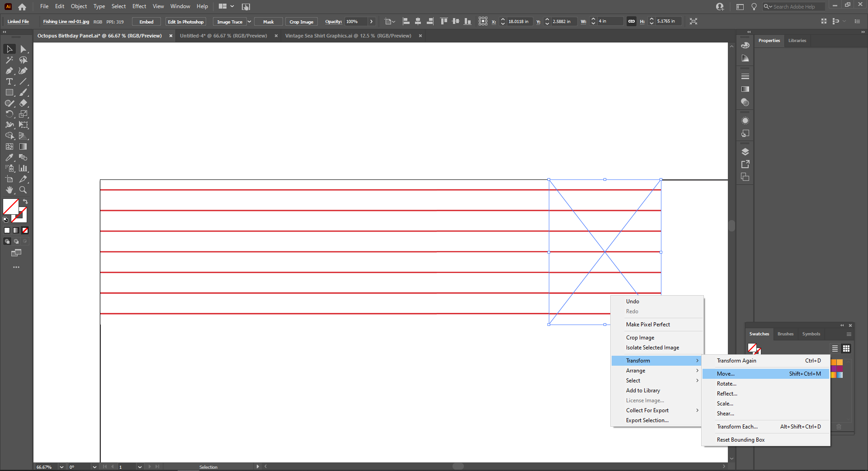Set paint mode to Color
Screen dimensions: 868x471
point(7,231)
